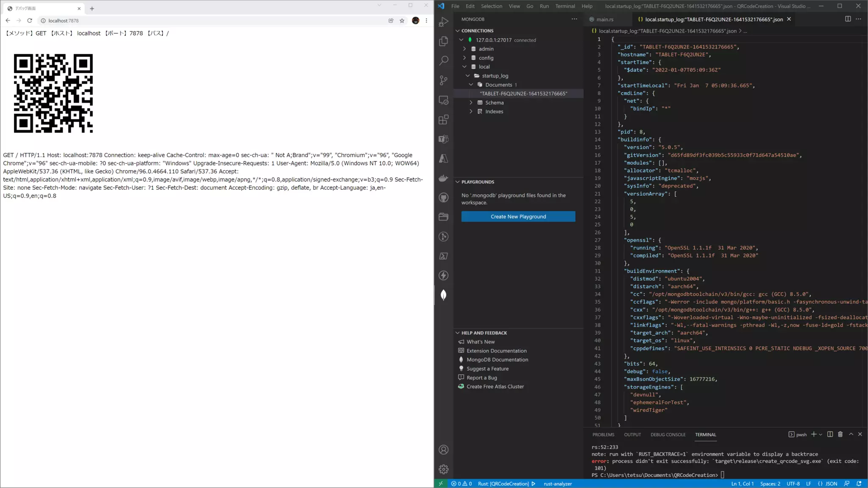
Task: Open MongoDB Documentation link
Action: click(497, 360)
